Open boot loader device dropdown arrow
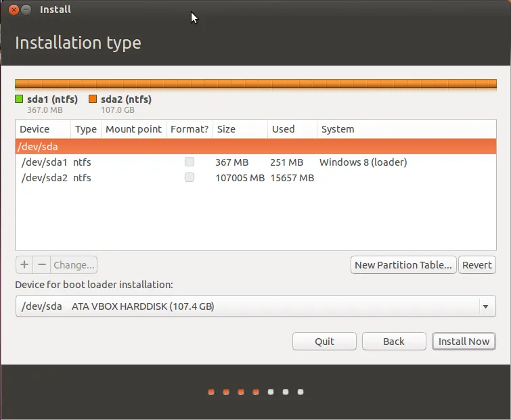This screenshot has height=420, width=511. coord(485,306)
